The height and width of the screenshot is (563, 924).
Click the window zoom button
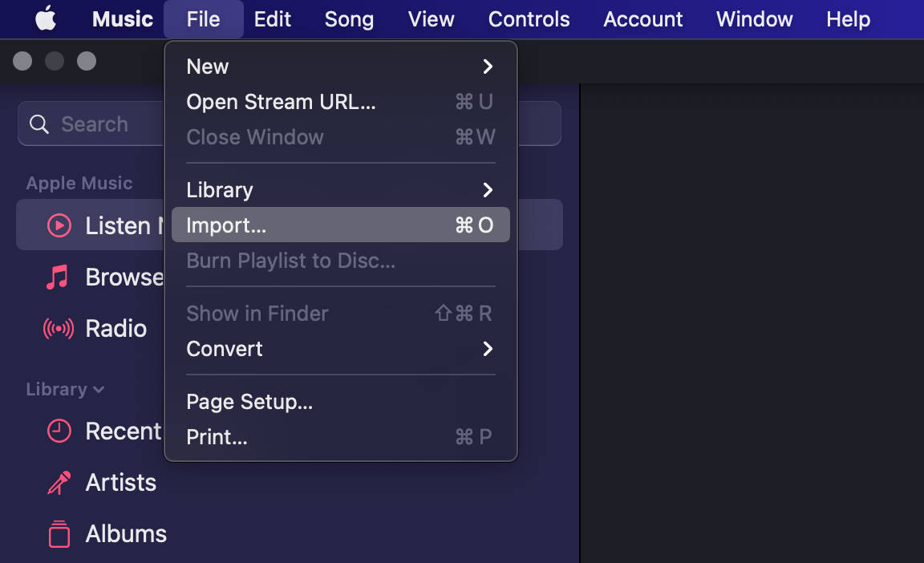[86, 61]
